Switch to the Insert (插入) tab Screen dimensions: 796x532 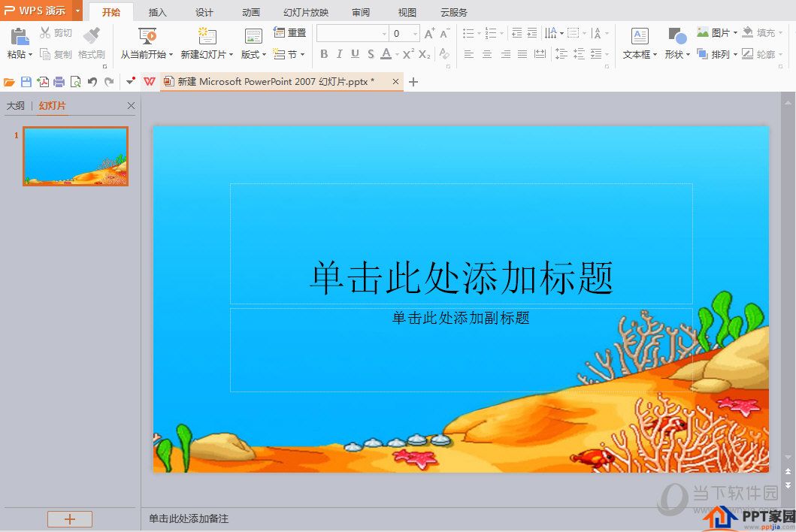[x=157, y=12]
